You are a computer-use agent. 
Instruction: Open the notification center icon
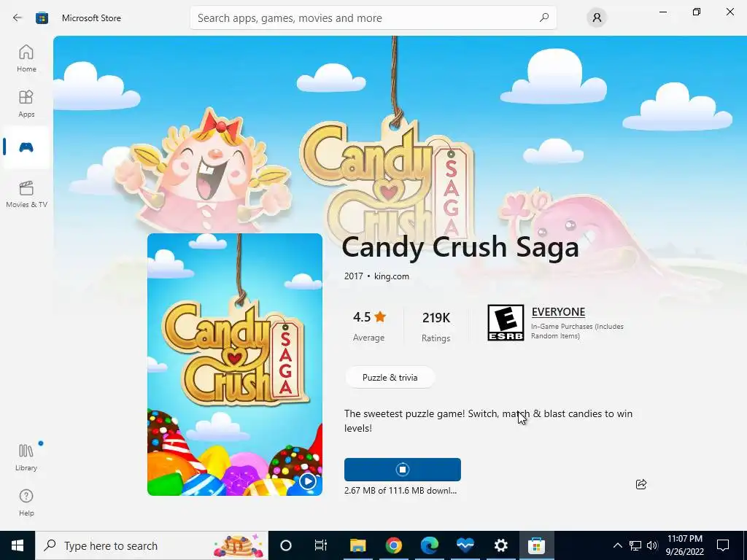[723, 545]
